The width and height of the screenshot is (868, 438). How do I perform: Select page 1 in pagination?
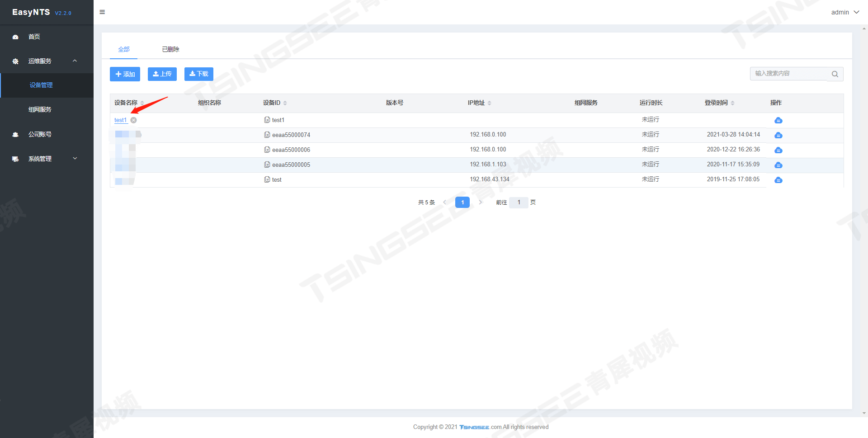coord(462,203)
